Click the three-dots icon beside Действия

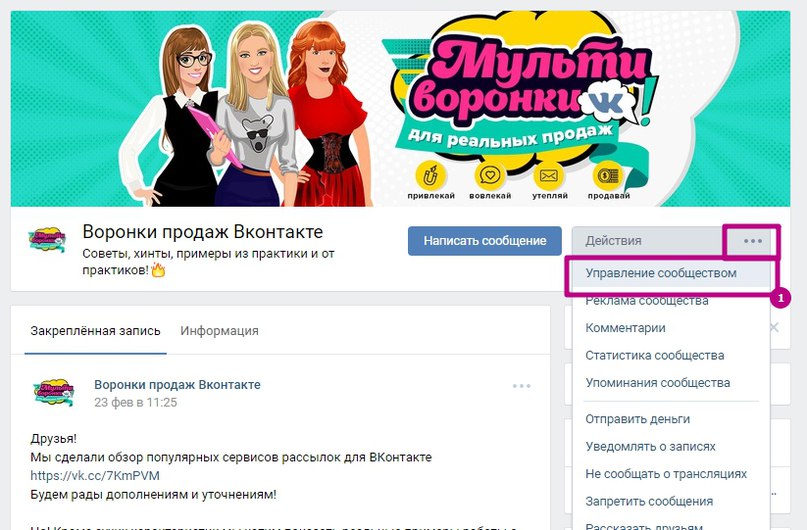(752, 241)
